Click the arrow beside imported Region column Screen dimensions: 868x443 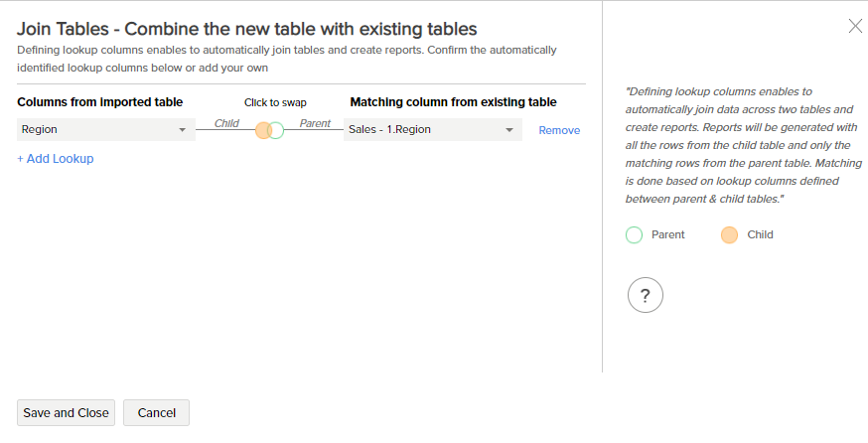[x=183, y=130]
